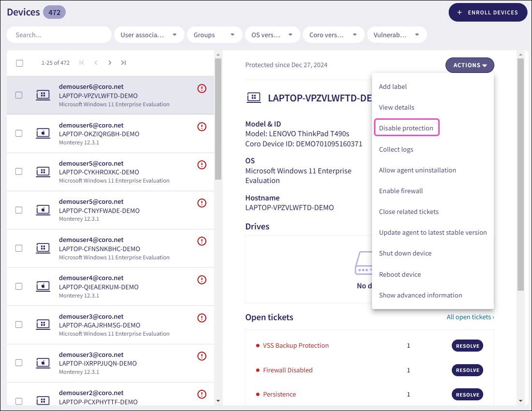Click Apple laptop icon for LAPTOP-QIEAERKUM-DEMO
This screenshot has height=411, width=532.
(43, 286)
